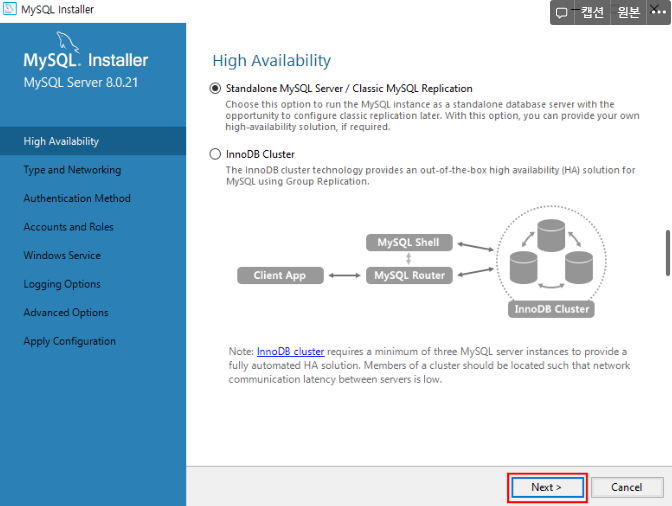Click the 원본 overlay button

[x=628, y=12]
